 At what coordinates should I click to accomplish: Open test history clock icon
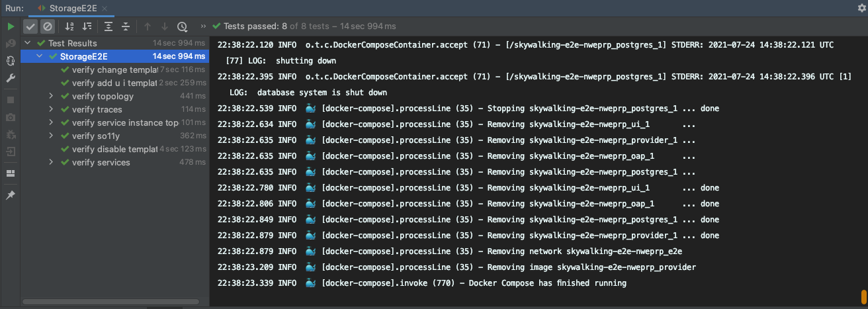182,26
